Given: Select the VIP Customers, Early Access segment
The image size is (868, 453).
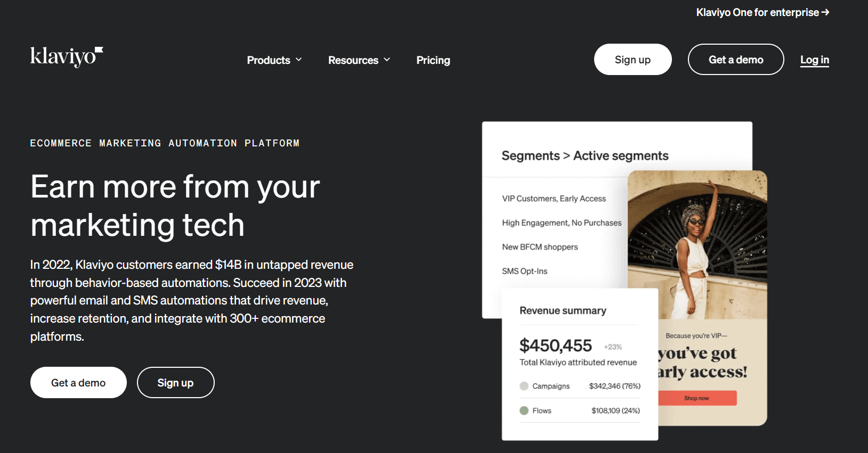Looking at the screenshot, I should pos(554,198).
